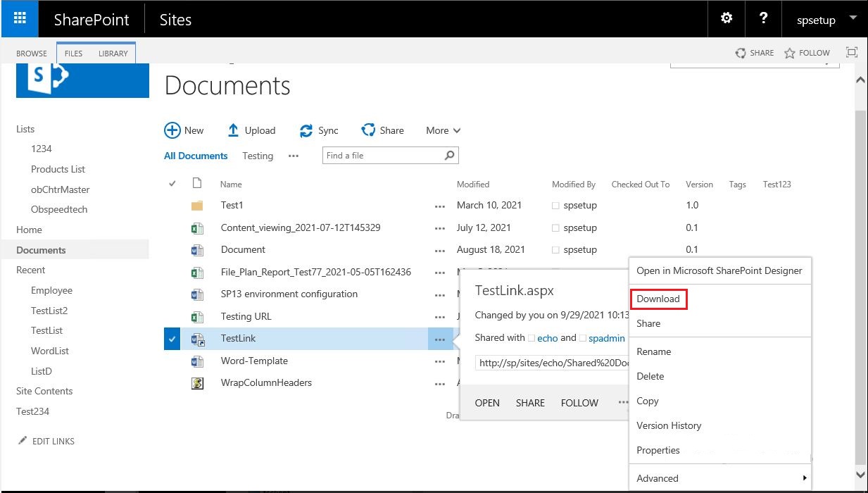Open Site Contents in the sidebar
Screen dimensions: 868x493
[44, 390]
